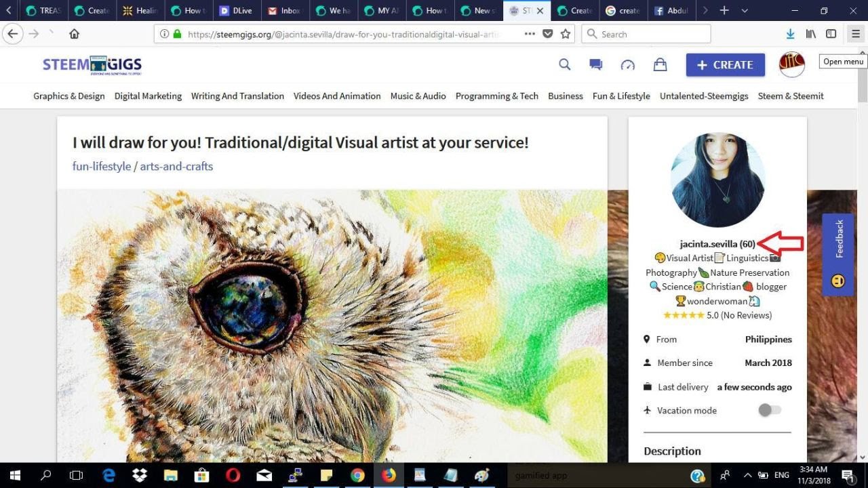The height and width of the screenshot is (488, 868).
Task: Open Opera browser from the taskbar
Action: pyautogui.click(x=233, y=475)
